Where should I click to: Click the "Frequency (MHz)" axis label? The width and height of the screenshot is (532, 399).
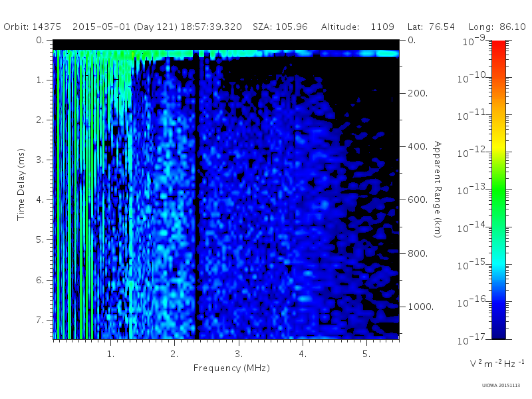pos(231,368)
